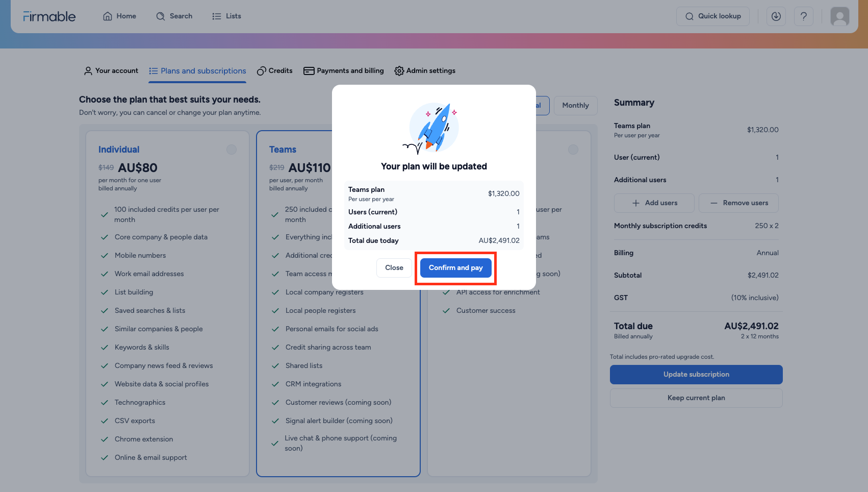Open the Credits tab
The height and width of the screenshot is (492, 868).
pyautogui.click(x=274, y=71)
